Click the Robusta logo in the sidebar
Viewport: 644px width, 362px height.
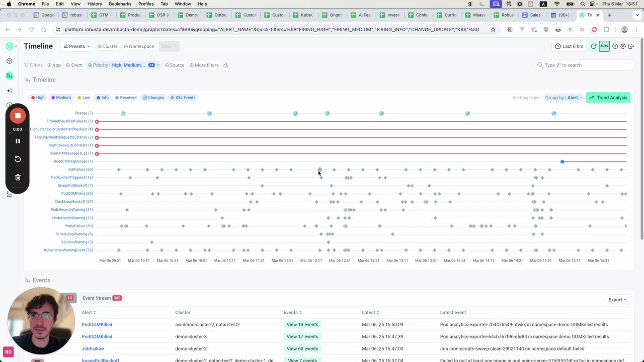coord(9,46)
